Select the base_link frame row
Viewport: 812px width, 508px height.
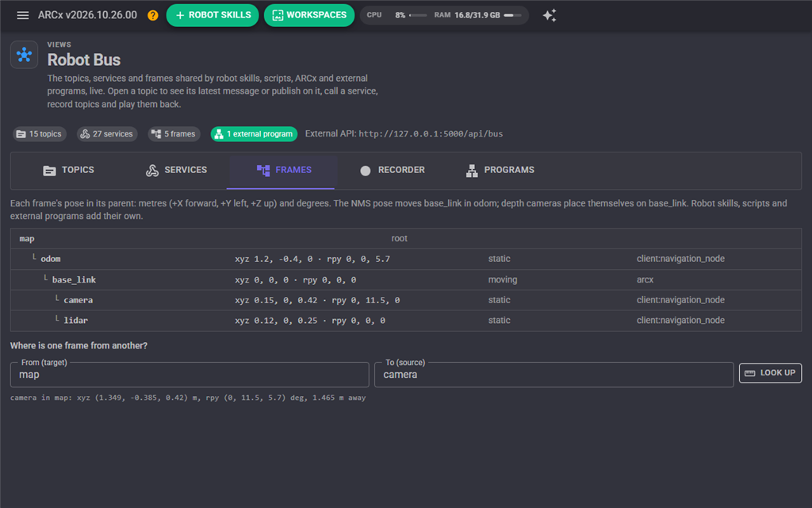point(406,279)
